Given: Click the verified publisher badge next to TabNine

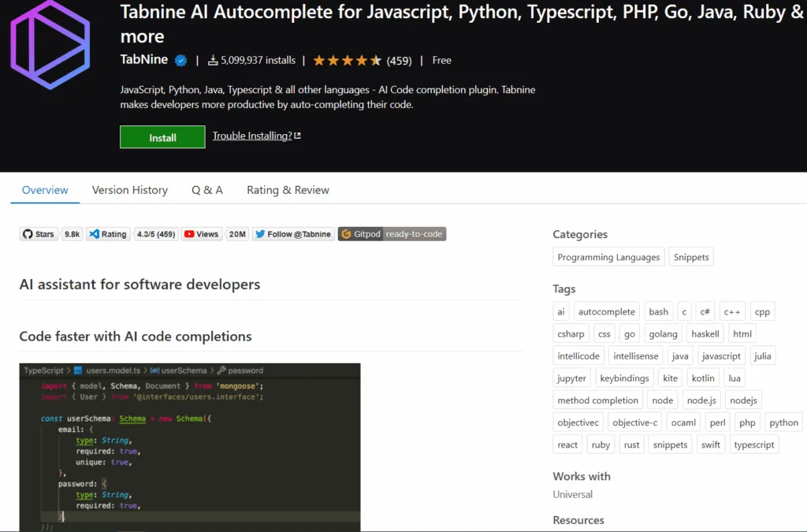Looking at the screenshot, I should [180, 61].
